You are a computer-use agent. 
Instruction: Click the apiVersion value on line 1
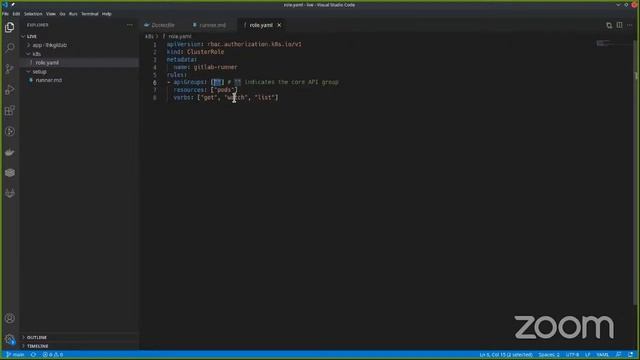[x=254, y=44]
